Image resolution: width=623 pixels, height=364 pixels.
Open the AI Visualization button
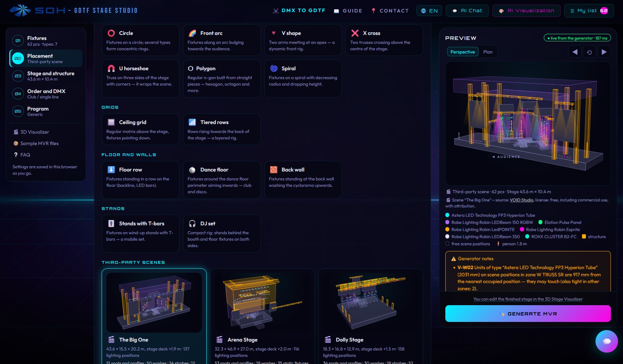click(526, 11)
